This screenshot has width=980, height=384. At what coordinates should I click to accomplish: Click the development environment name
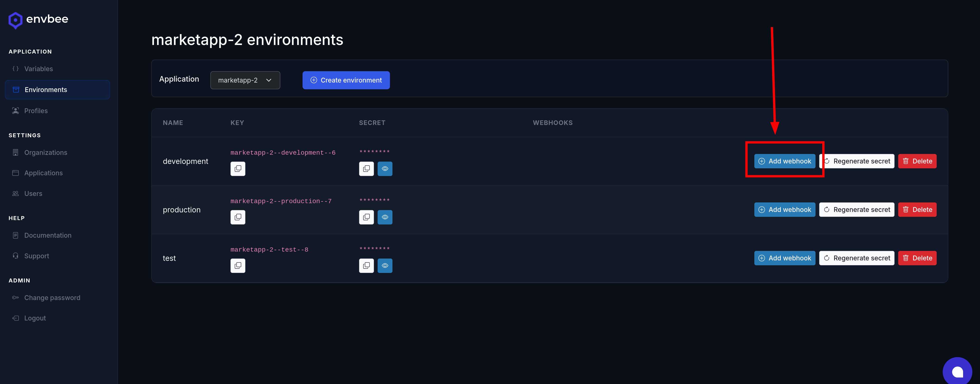186,161
